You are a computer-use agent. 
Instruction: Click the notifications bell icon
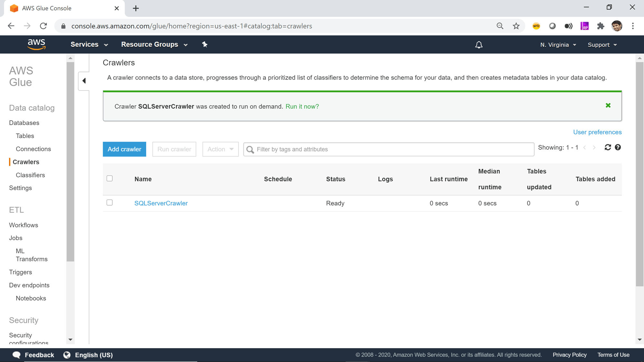point(479,45)
